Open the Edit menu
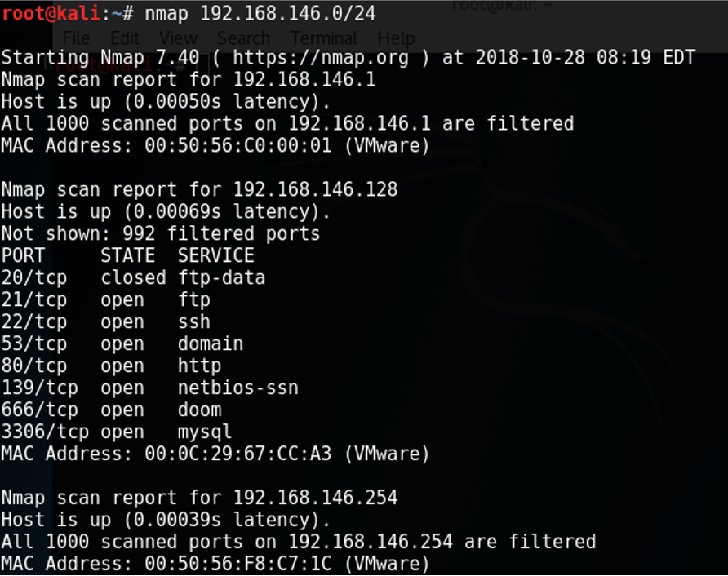The image size is (728, 576). click(125, 38)
